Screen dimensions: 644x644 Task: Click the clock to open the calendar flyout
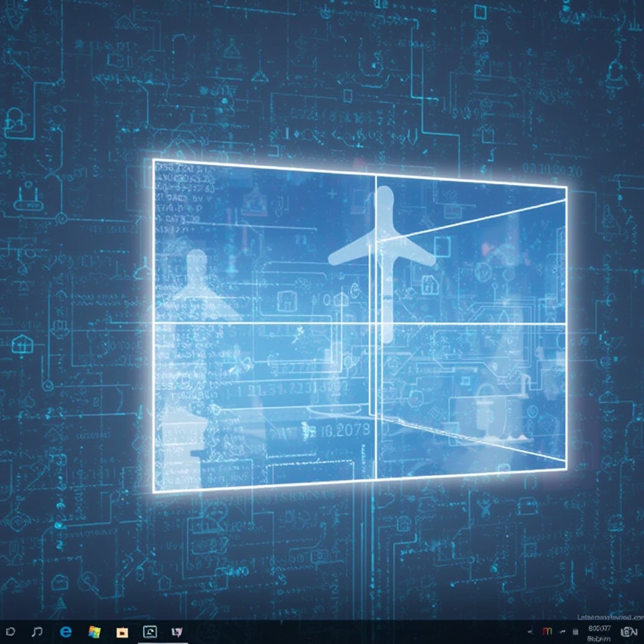coord(599,629)
